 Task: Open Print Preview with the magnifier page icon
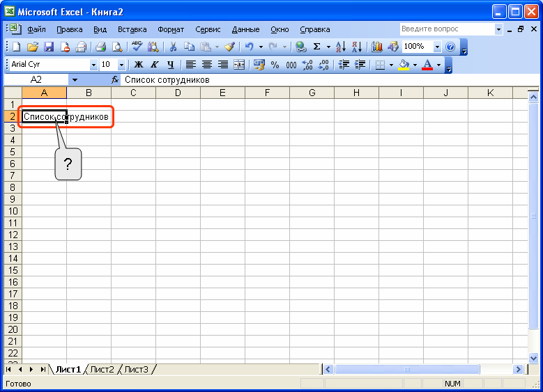(x=116, y=47)
